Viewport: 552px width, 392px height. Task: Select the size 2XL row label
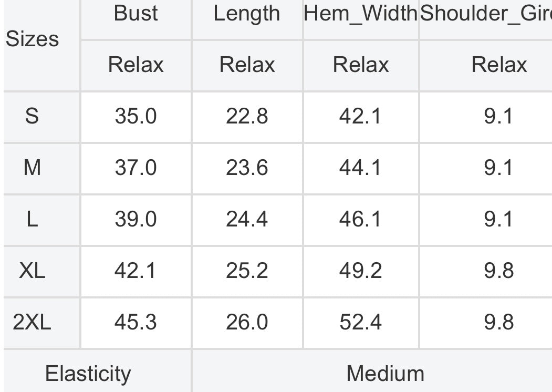[32, 322]
